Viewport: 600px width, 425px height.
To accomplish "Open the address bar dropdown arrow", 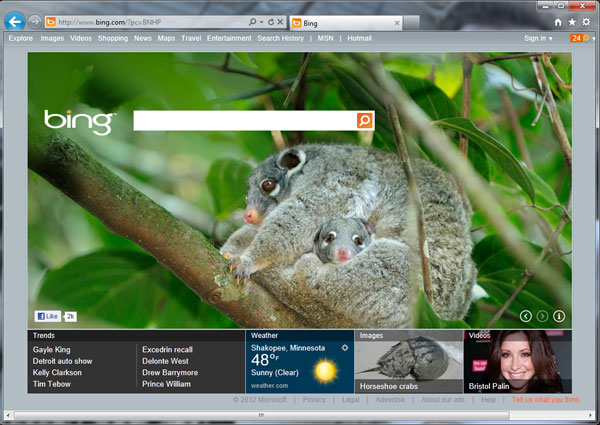I will click(262, 22).
